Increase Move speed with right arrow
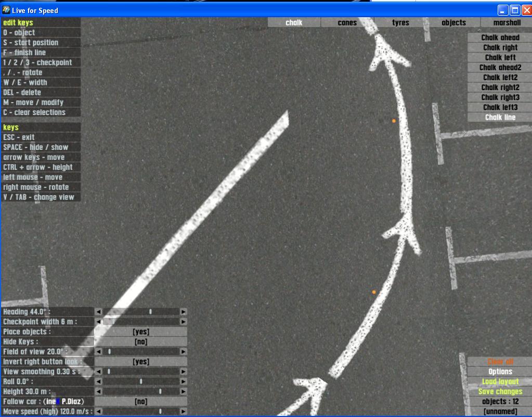Image resolution: width=532 pixels, height=417 pixels. [184, 411]
